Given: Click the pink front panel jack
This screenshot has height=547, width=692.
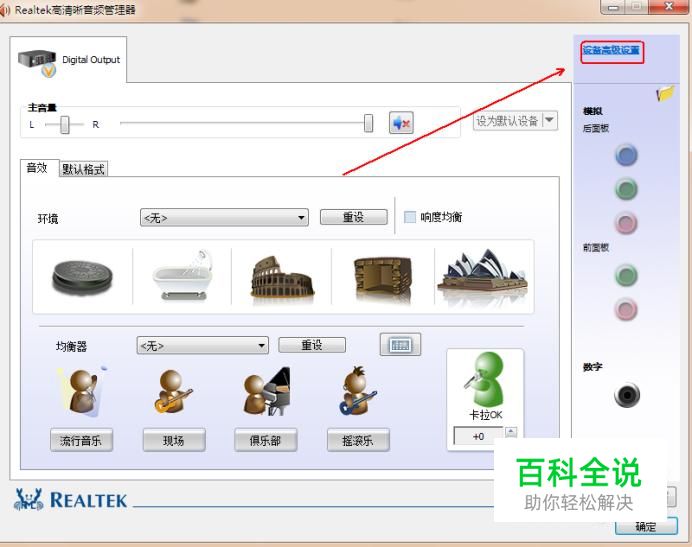Looking at the screenshot, I should click(x=626, y=309).
